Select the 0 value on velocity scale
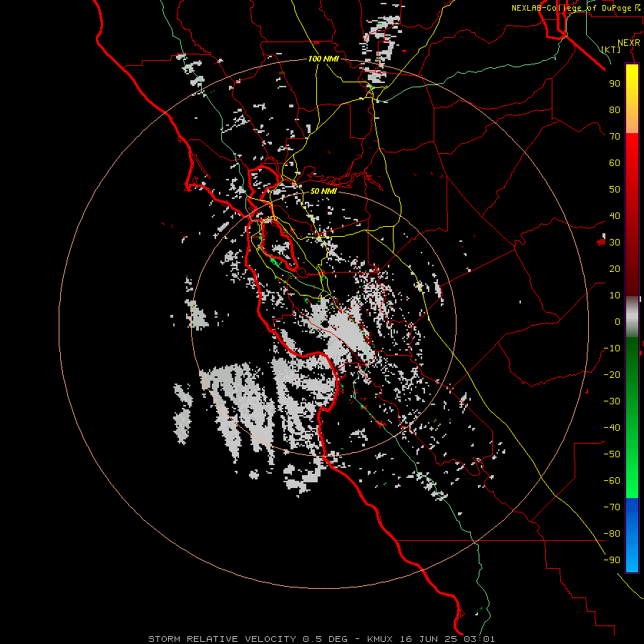This screenshot has height=644, width=644. [x=618, y=321]
